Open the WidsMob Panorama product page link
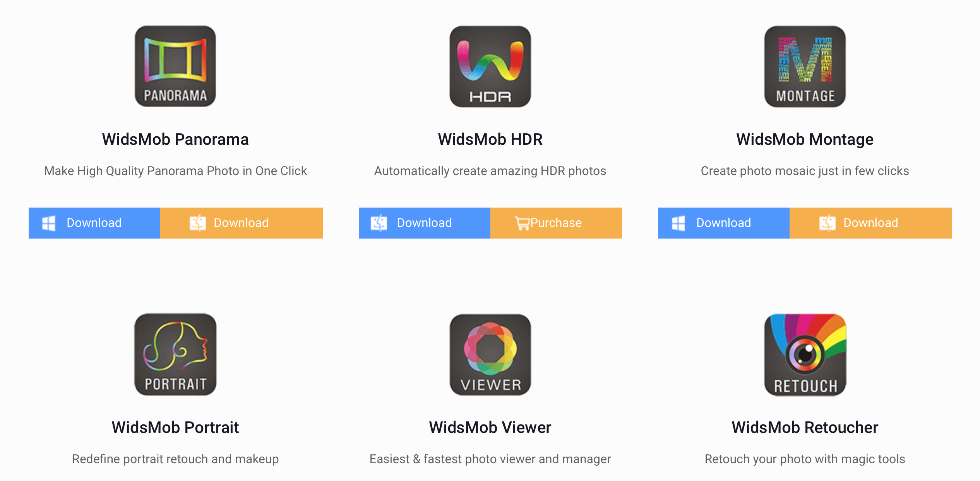The height and width of the screenshot is (481, 980). (x=175, y=139)
